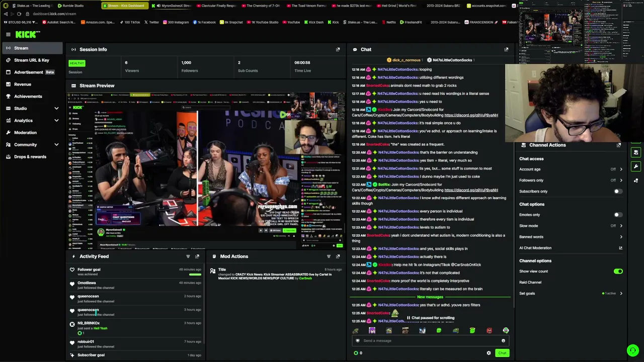The image size is (644, 362).
Task: Open AI Chat Moderation external link
Action: 620,248
